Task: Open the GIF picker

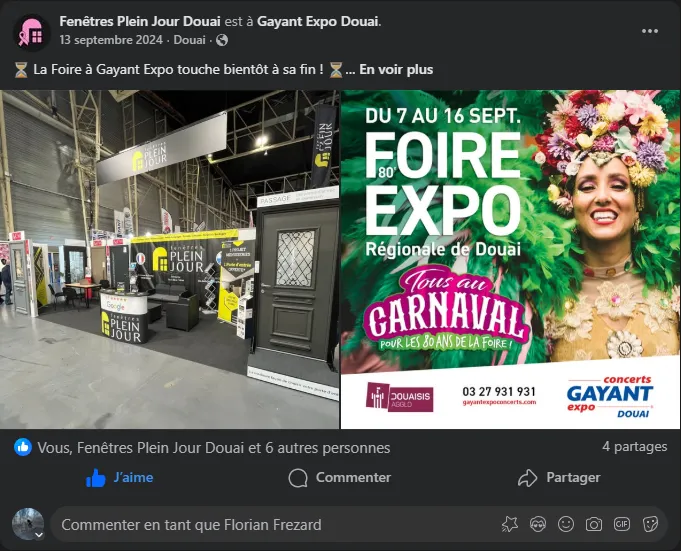Action: pos(622,525)
